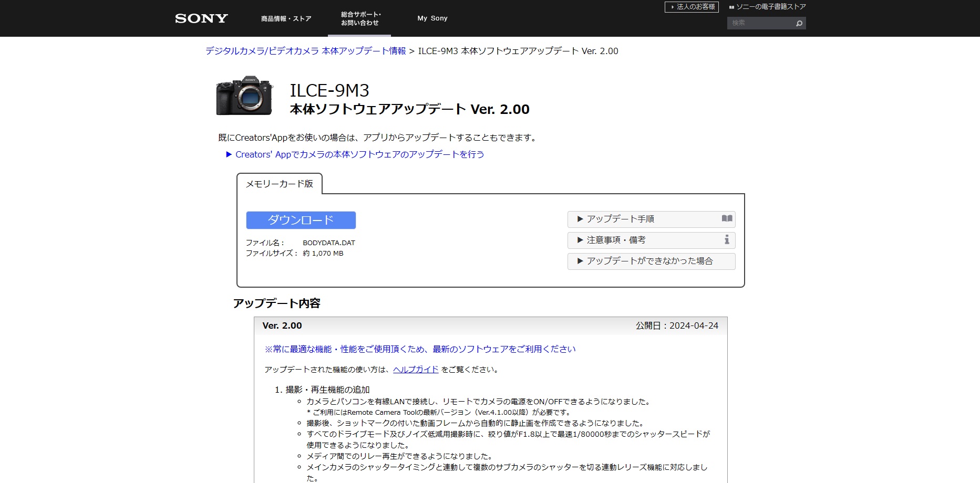Image resolution: width=980 pixels, height=483 pixels.
Task: Click the Sony logo in header
Action: coord(201,18)
